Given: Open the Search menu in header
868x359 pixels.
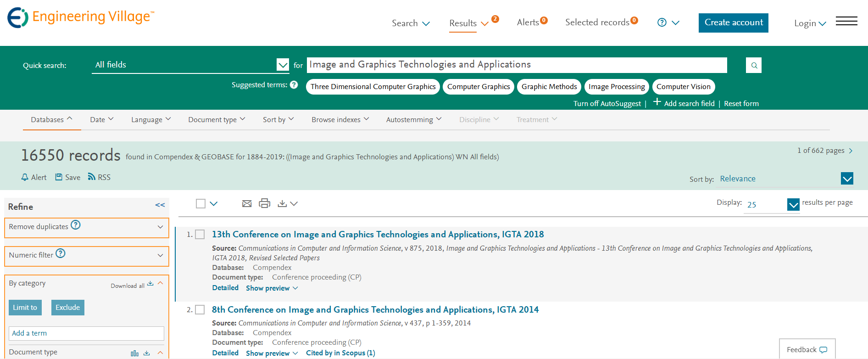Looking at the screenshot, I should pyautogui.click(x=411, y=23).
